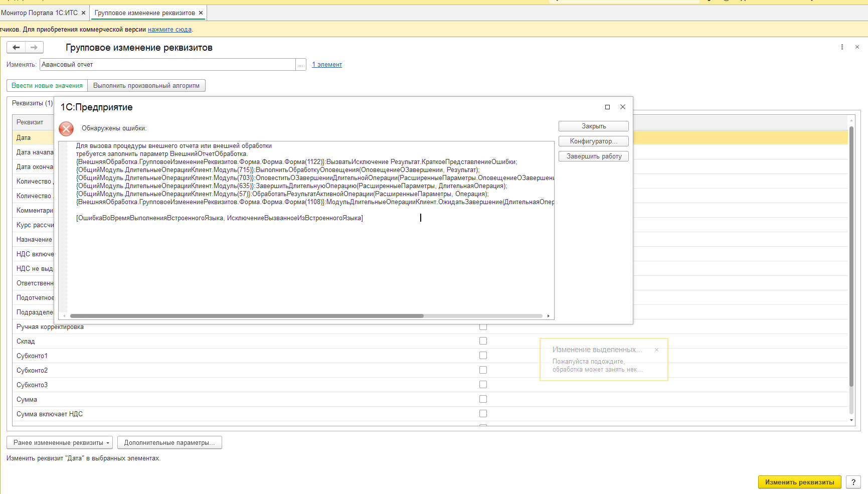Close the Групповое изменение реквизитов tab
Viewport: 868px width, 494px height.
point(201,13)
